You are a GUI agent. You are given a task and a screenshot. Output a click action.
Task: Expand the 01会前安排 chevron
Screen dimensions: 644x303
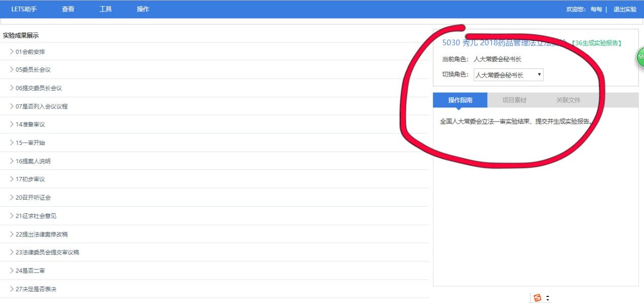(x=12, y=52)
